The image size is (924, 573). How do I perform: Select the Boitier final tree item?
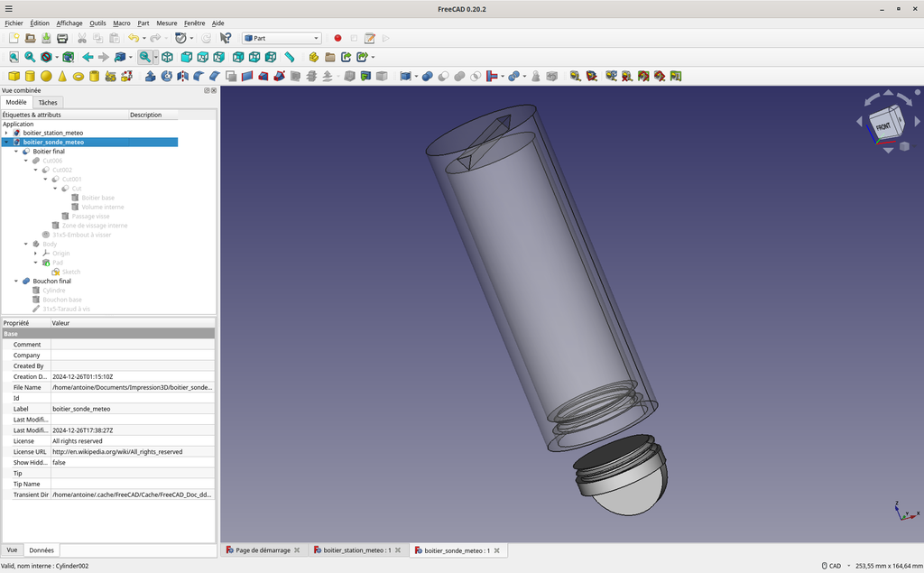coord(48,152)
